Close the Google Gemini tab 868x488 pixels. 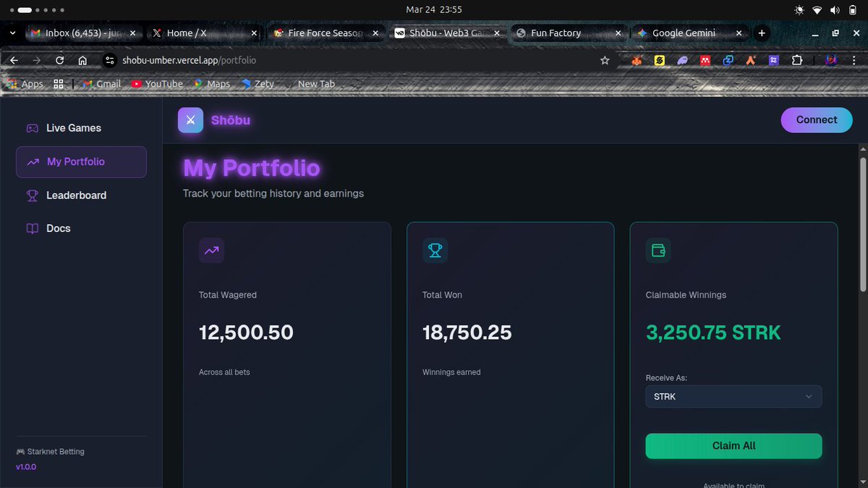(739, 33)
